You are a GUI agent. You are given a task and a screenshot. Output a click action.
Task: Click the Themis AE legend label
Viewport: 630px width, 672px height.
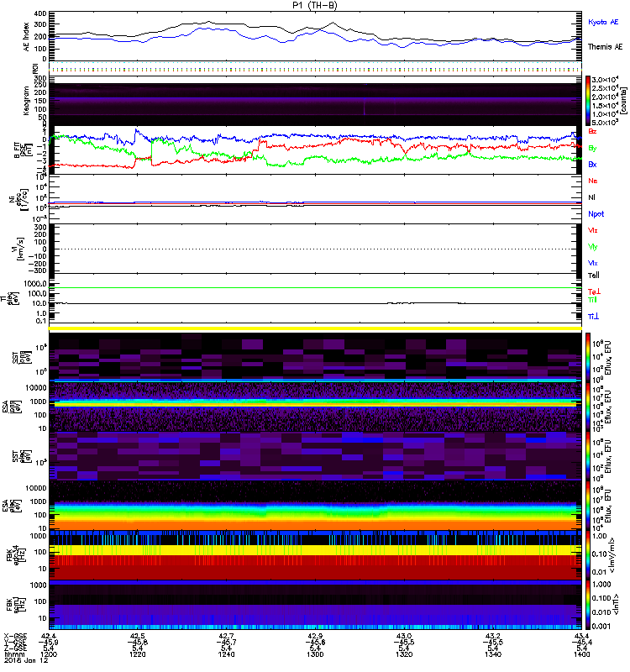(x=605, y=46)
